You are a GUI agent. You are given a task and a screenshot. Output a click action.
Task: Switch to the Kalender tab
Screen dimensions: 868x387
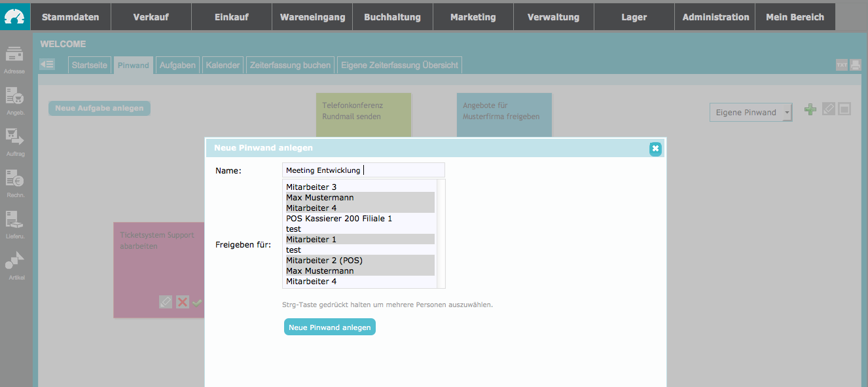coord(223,65)
